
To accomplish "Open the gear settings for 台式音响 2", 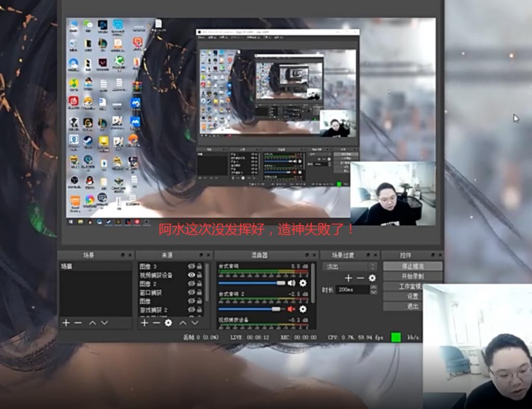I will coord(303,309).
